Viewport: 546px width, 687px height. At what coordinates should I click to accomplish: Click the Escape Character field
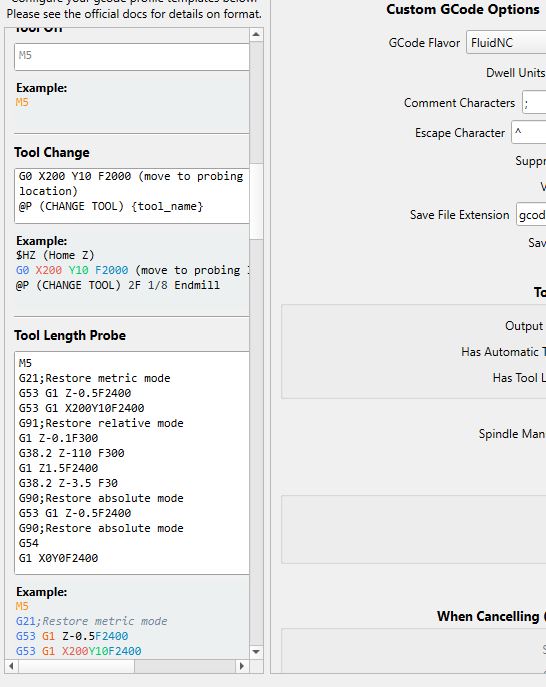529,132
